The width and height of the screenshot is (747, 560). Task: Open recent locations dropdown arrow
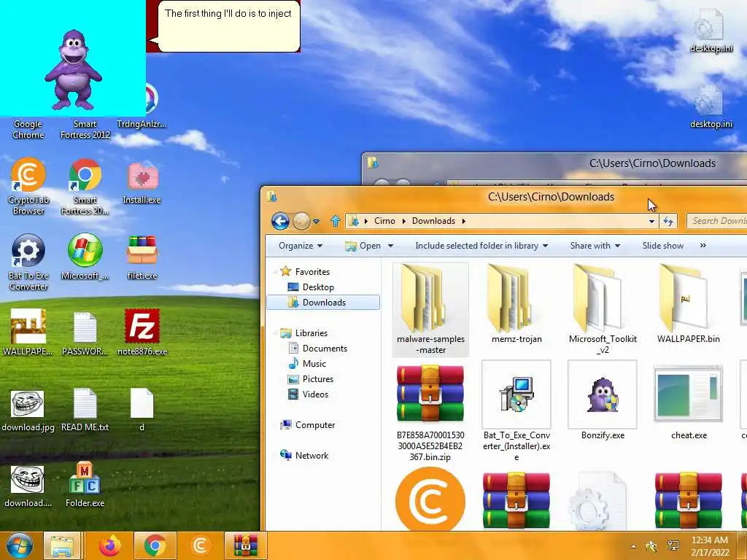pyautogui.click(x=317, y=222)
